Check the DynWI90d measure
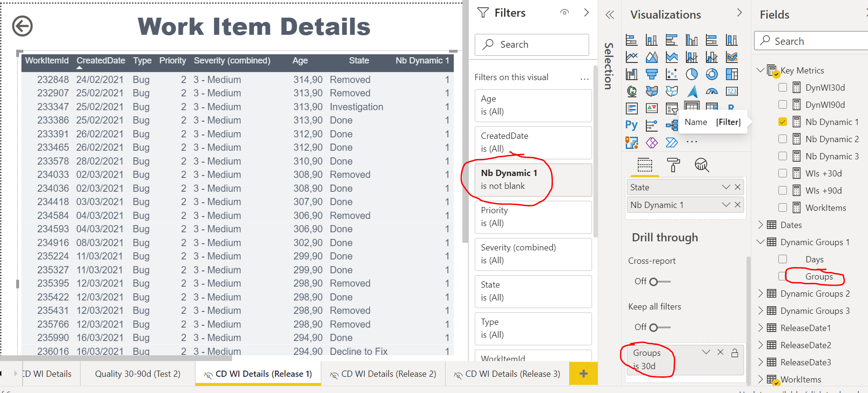The image size is (868, 393). pyautogui.click(x=782, y=104)
